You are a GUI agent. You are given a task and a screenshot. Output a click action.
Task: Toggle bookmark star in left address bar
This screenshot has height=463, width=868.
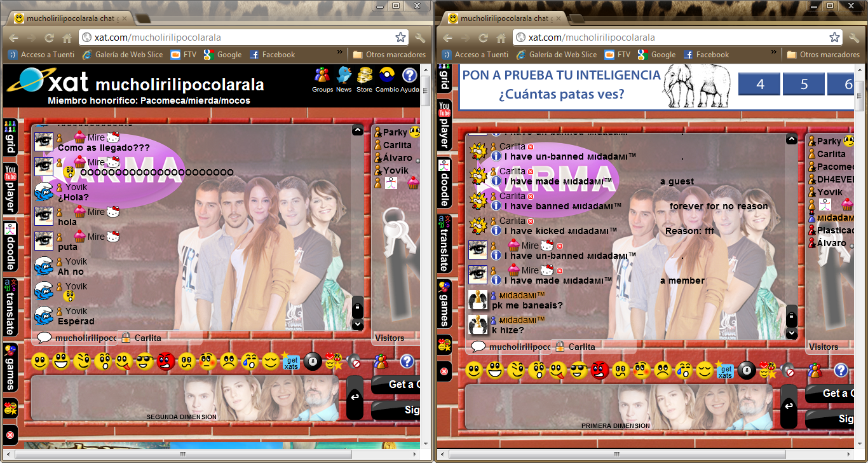(400, 38)
